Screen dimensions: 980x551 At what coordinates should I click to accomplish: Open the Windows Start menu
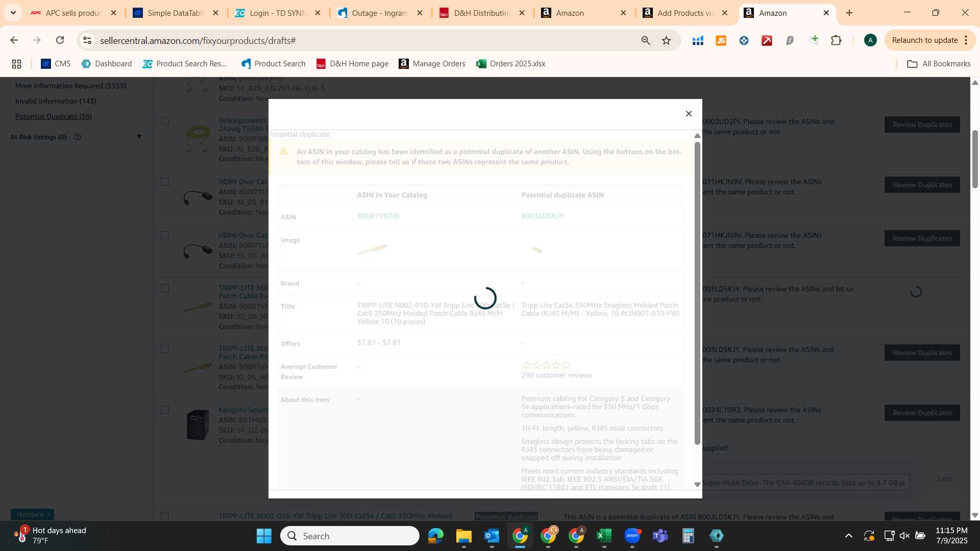pos(264,536)
